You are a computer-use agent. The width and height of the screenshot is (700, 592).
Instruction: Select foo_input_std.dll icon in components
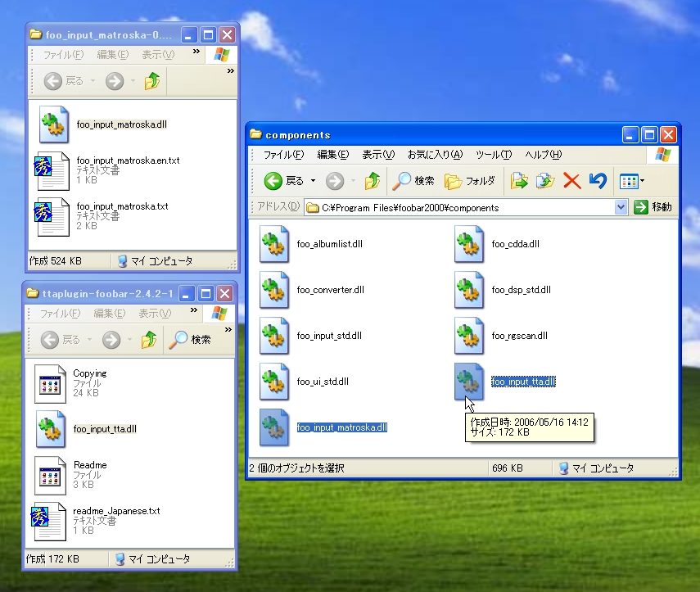(274, 337)
